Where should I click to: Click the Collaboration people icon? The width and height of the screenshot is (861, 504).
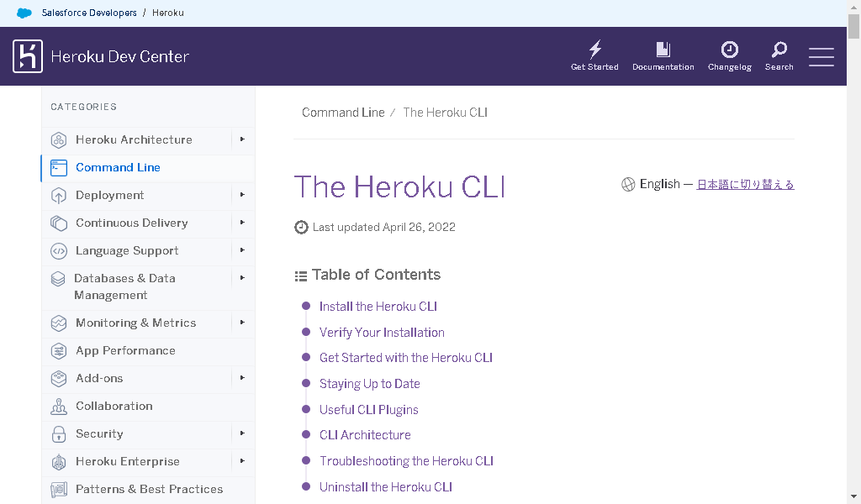(59, 407)
